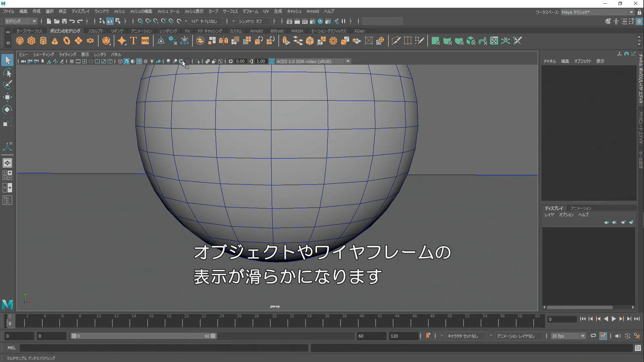644x362 pixels.
Task: Switch to the スカルプト shelf tab
Action: (x=96, y=31)
